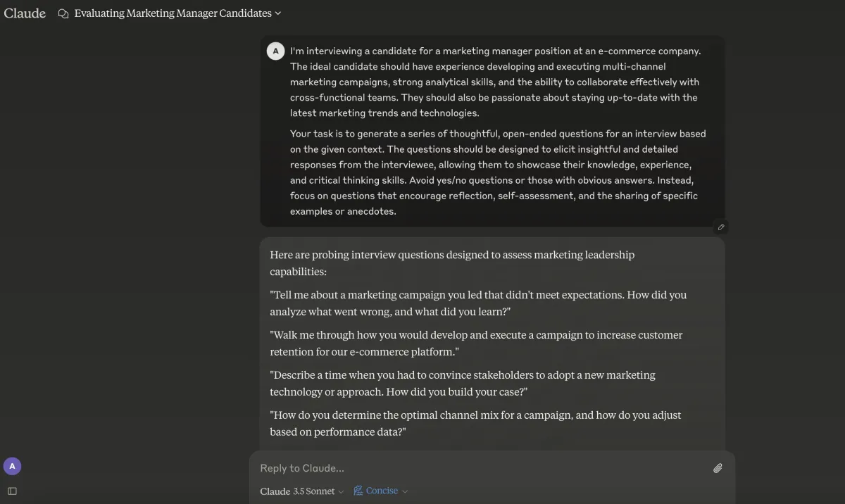The image size is (845, 504).
Task: Click the Claude logo
Action: tap(25, 13)
